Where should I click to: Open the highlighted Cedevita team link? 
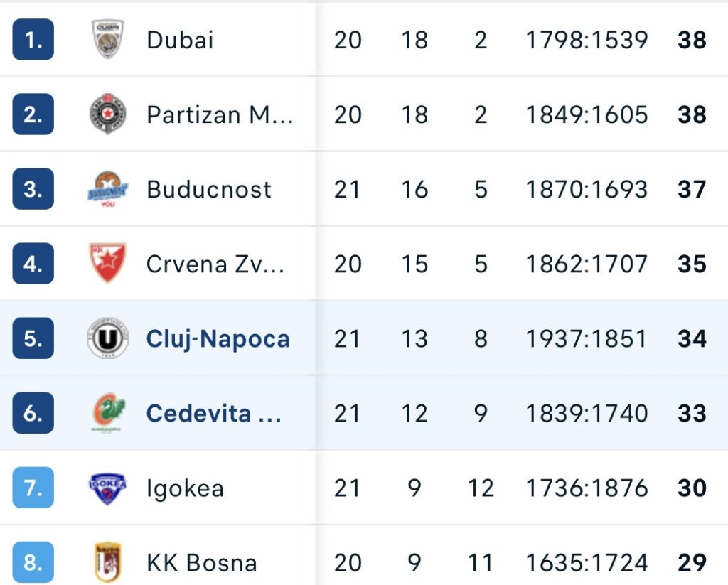pyautogui.click(x=213, y=414)
